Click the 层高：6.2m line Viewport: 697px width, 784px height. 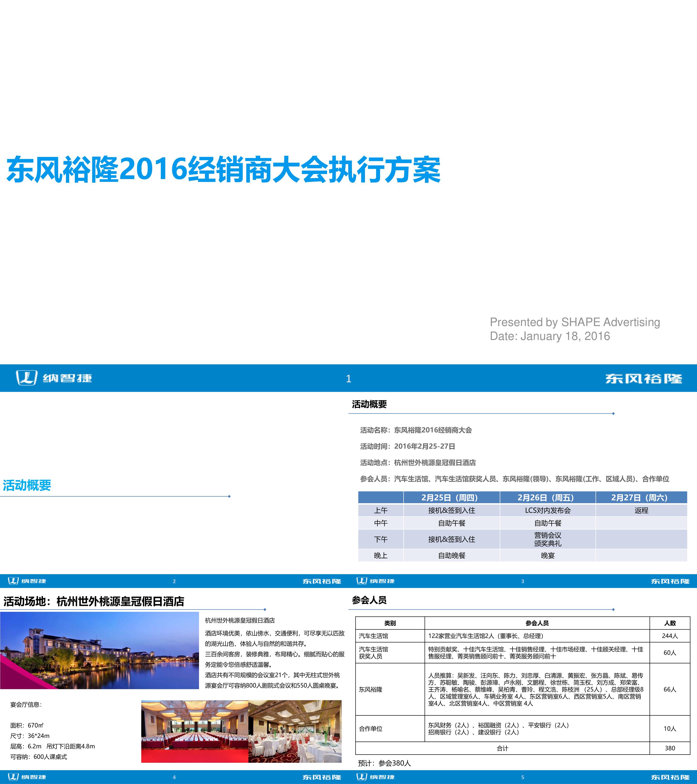click(53, 746)
